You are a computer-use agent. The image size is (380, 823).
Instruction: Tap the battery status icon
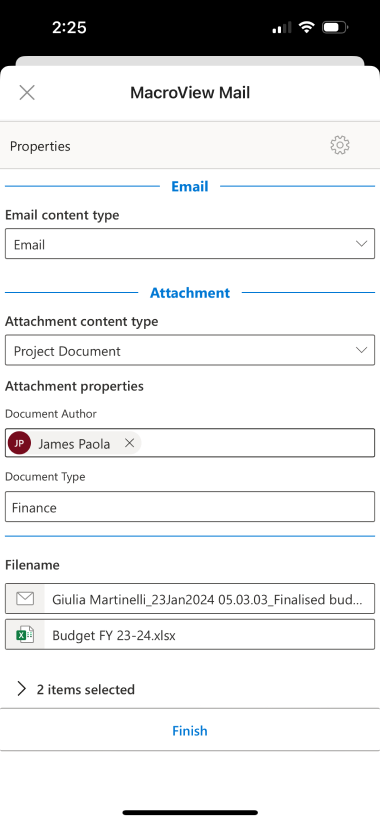click(335, 27)
